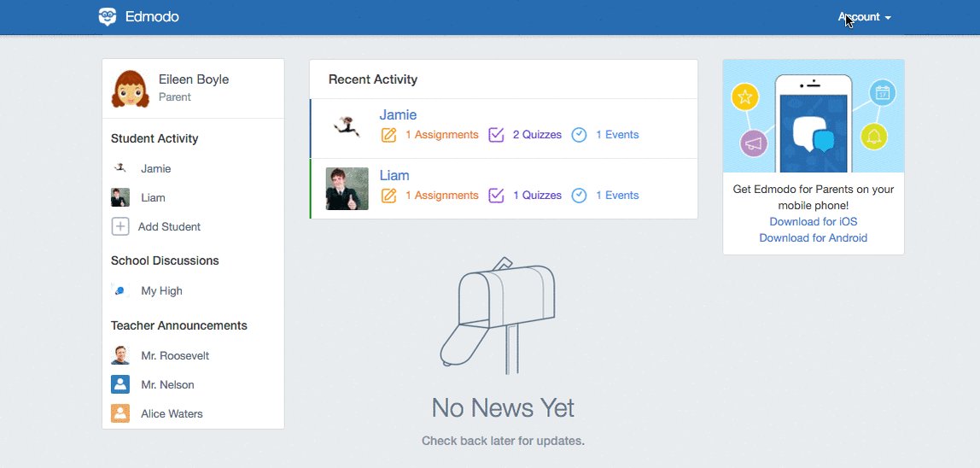Viewport: 980px width, 468px height.
Task: Click the plus icon to add student
Action: click(120, 226)
